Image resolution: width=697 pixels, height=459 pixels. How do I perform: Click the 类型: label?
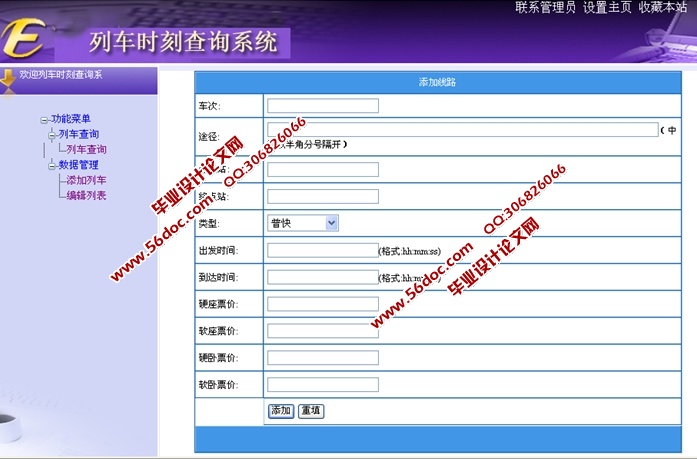[x=209, y=224]
